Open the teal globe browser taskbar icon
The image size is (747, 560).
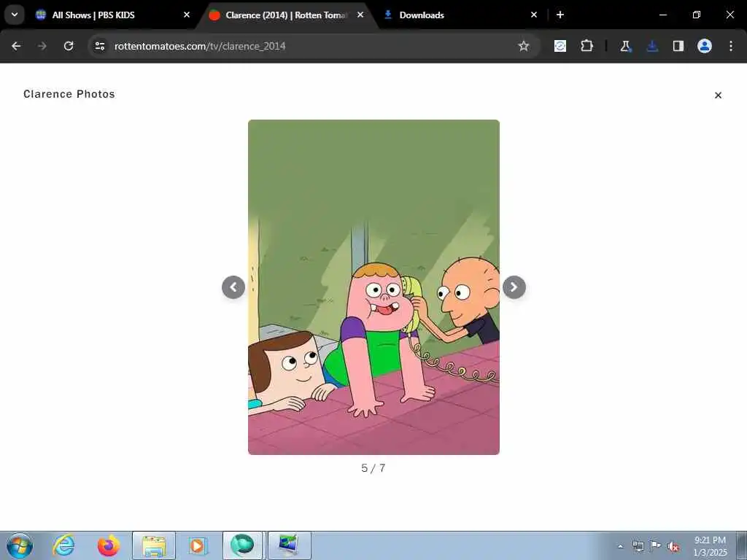[242, 545]
